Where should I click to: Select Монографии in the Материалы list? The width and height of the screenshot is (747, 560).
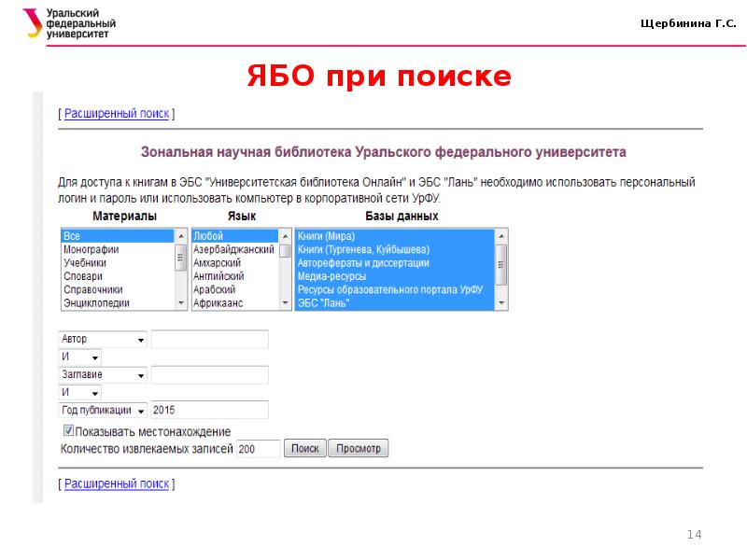(x=91, y=250)
